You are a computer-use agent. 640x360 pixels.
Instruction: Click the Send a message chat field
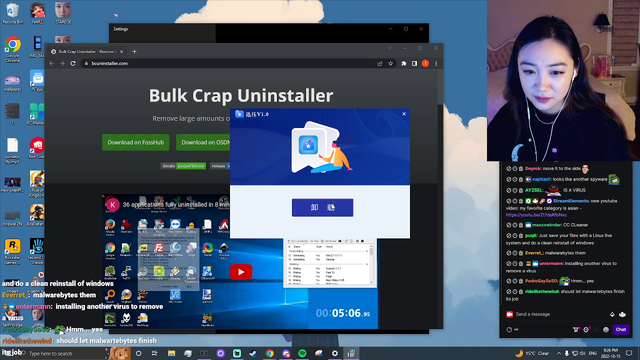point(557,314)
